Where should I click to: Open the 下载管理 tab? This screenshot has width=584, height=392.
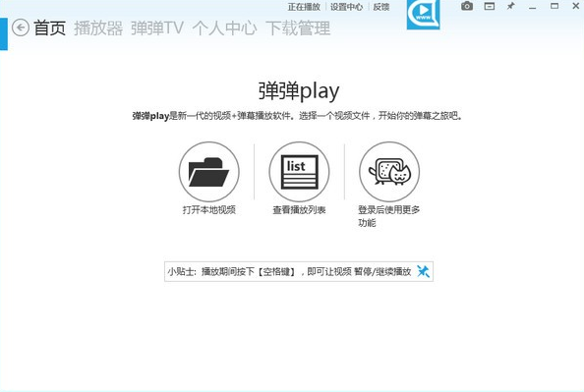pos(298,28)
